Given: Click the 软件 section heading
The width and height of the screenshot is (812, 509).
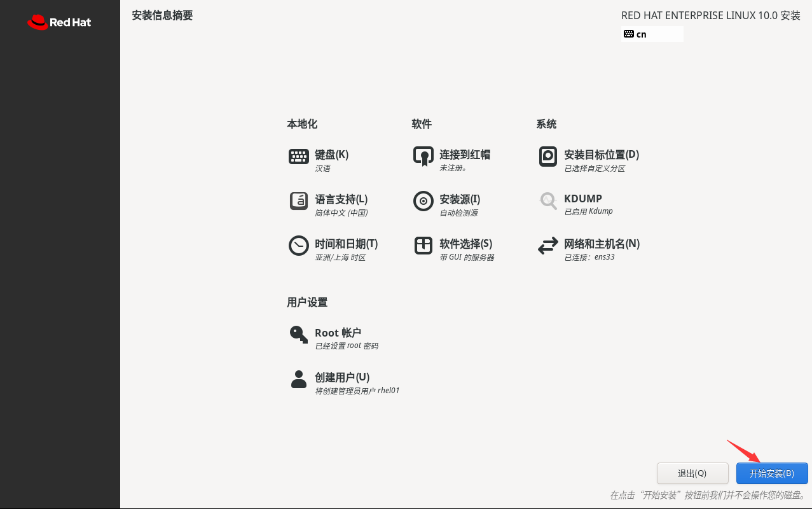Looking at the screenshot, I should (422, 124).
